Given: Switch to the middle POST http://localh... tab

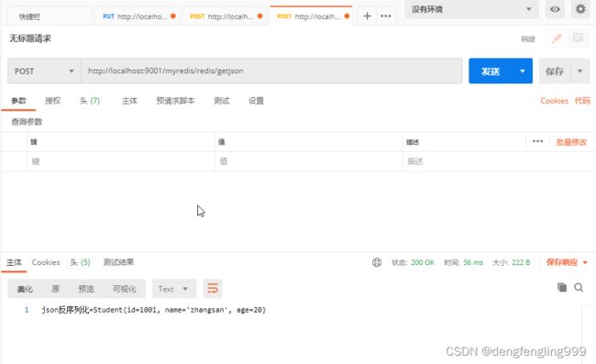Looking at the screenshot, I should click(x=226, y=17).
